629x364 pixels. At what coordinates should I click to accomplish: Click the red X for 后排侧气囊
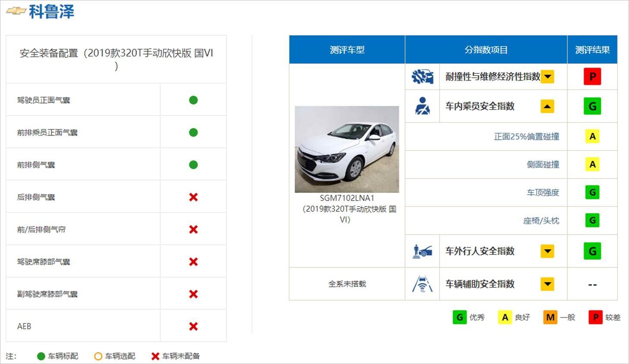193,197
